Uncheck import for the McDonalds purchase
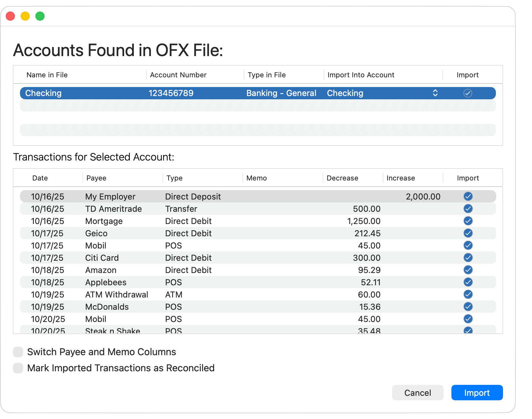This screenshot has height=419, width=532. click(468, 307)
